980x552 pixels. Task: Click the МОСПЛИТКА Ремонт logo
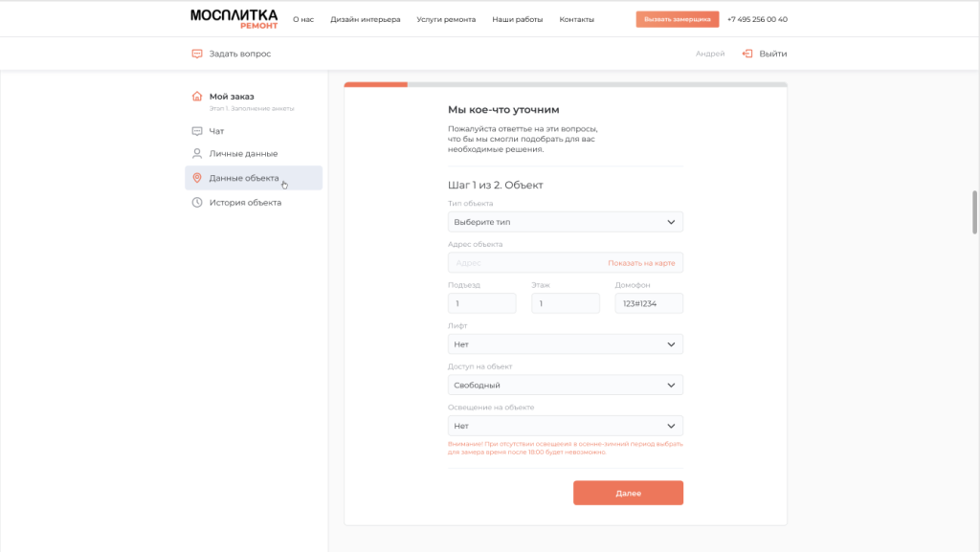coord(234,18)
